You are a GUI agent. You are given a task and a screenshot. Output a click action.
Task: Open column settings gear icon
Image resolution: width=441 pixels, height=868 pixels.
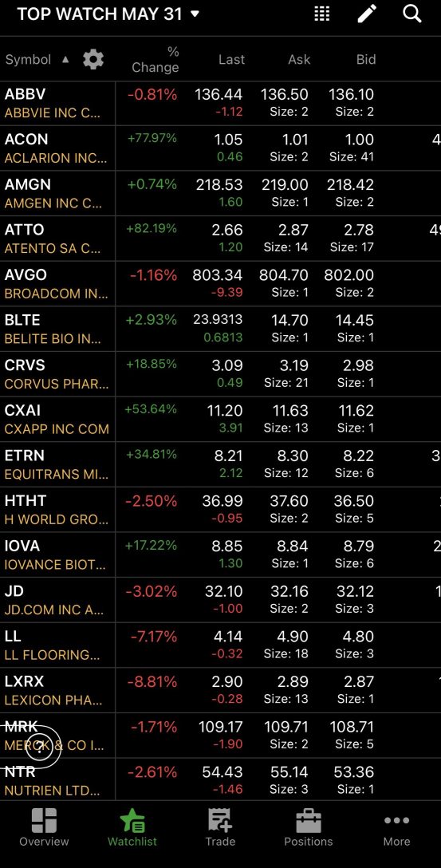93,59
